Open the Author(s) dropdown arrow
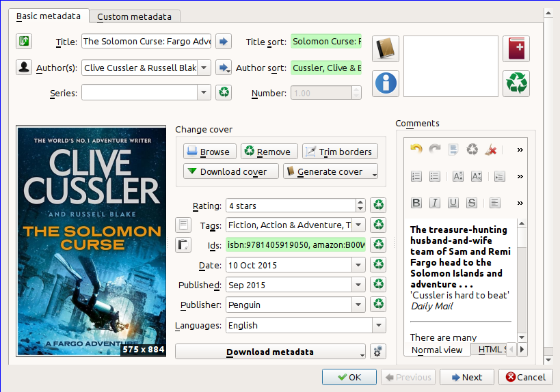The width and height of the screenshot is (560, 392). pos(204,68)
